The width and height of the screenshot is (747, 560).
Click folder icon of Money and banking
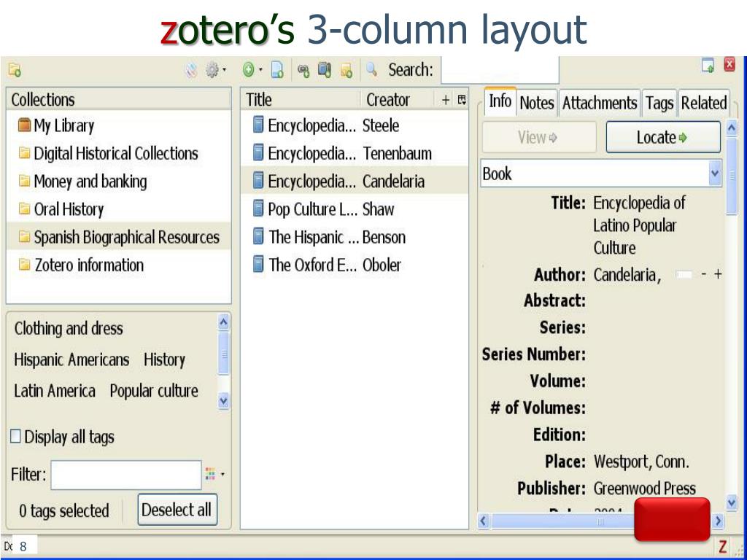(24, 181)
